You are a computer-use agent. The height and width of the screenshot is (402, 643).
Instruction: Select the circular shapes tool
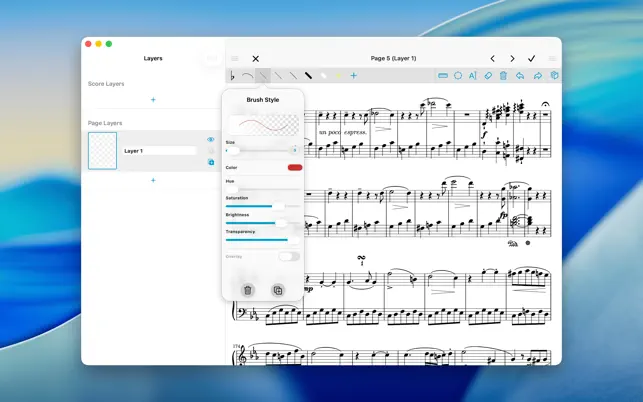click(x=458, y=75)
